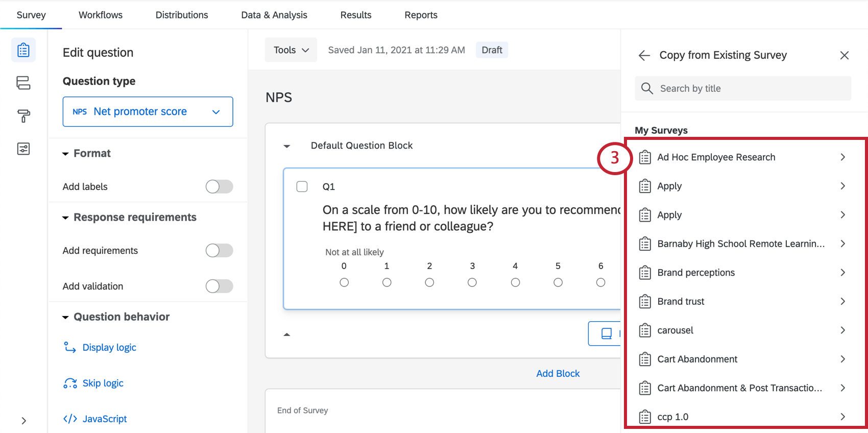Collapse the Default Question Block
Image resolution: width=868 pixels, height=433 pixels.
click(x=287, y=146)
